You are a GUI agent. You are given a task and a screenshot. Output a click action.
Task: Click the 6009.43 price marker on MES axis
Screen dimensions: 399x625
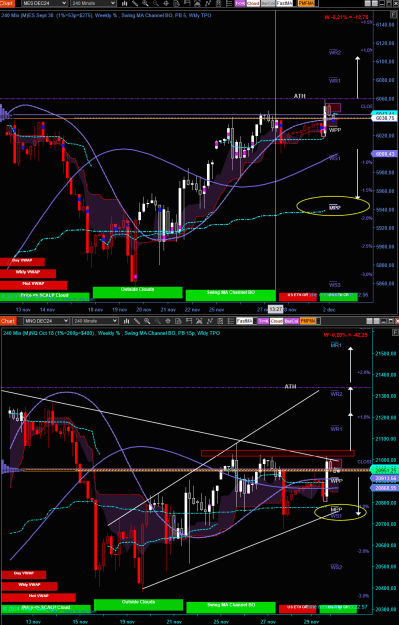pos(384,154)
